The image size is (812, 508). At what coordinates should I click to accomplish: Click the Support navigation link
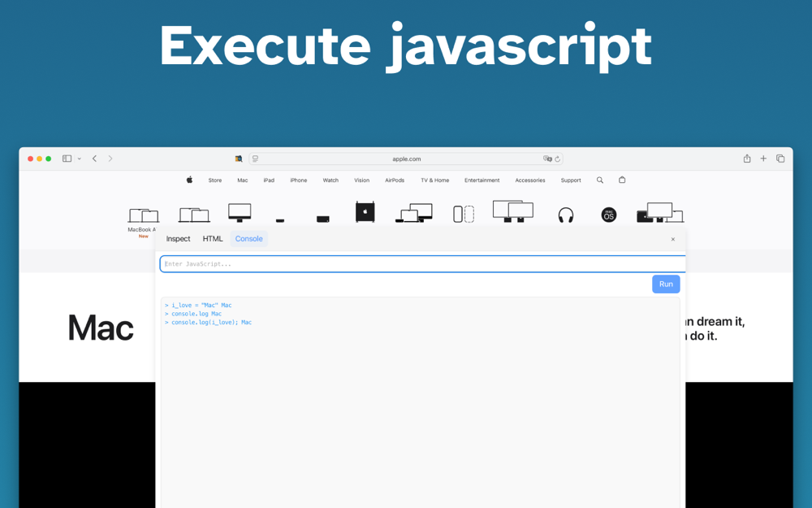pos(571,180)
